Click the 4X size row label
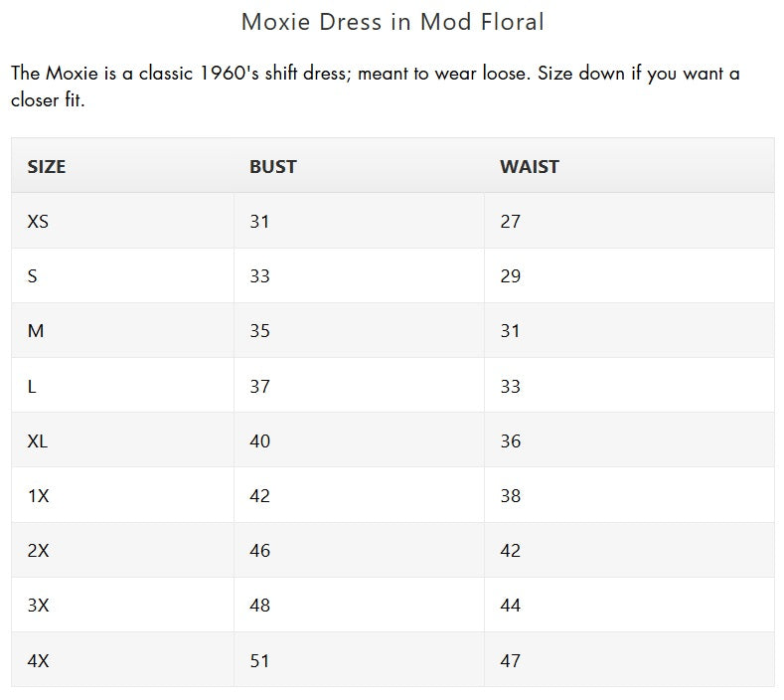784x700 pixels. point(39,660)
